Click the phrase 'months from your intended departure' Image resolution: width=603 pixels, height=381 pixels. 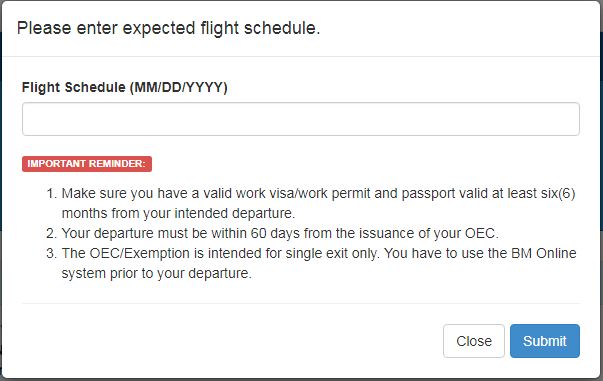pos(178,213)
